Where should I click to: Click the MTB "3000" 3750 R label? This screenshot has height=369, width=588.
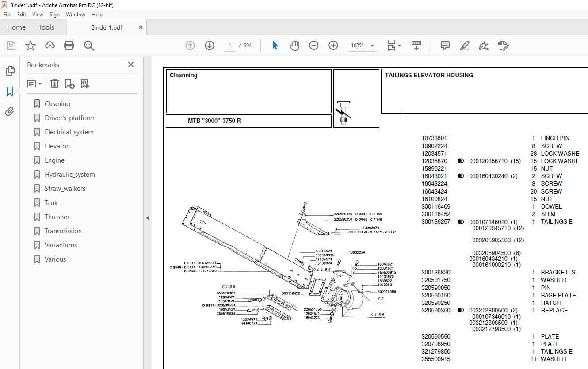(214, 121)
